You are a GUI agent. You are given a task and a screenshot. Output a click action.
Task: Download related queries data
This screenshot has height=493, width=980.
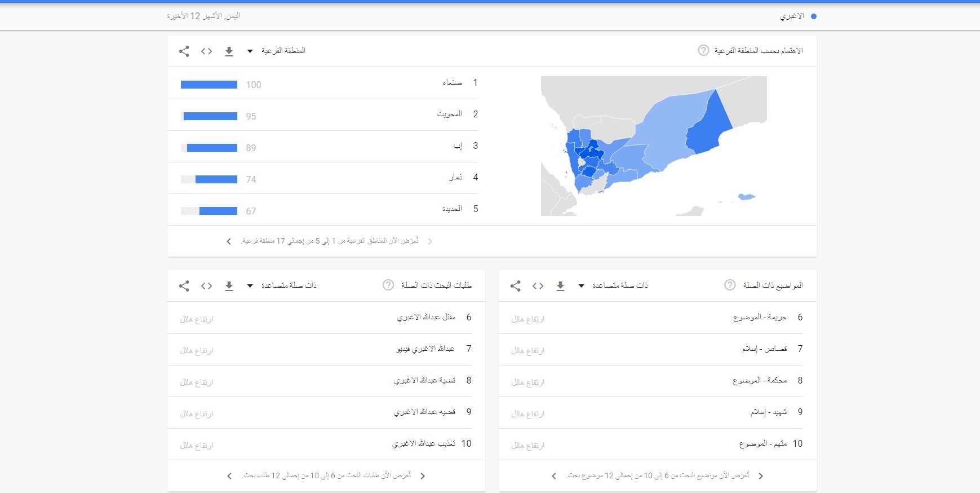[229, 286]
